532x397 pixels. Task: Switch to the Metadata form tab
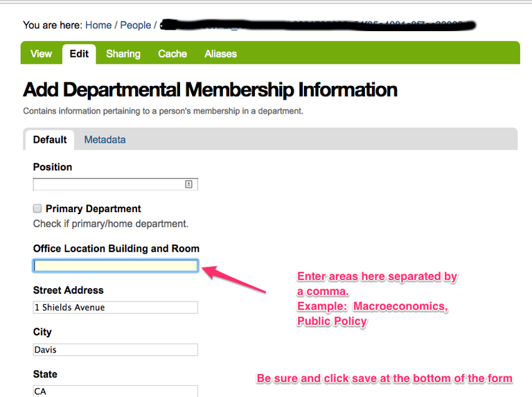(x=105, y=140)
